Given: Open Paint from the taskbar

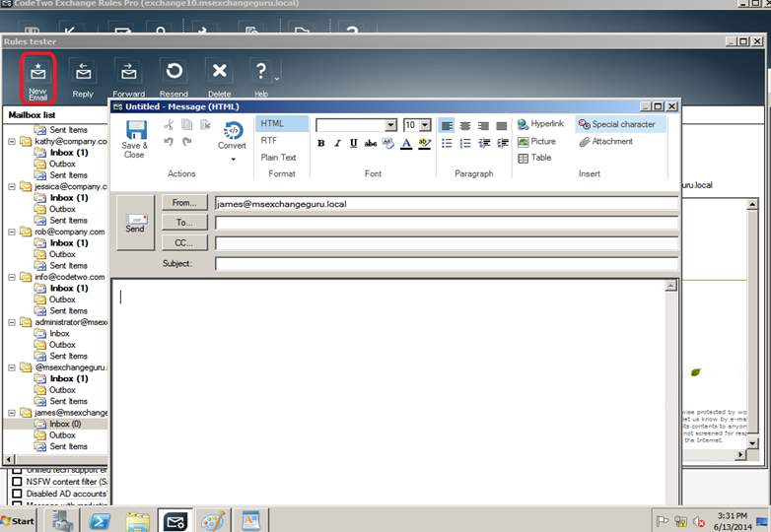Looking at the screenshot, I should 213,521.
